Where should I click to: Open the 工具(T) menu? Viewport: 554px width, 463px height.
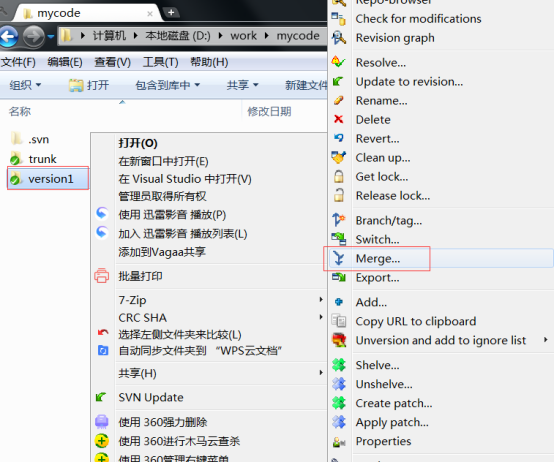point(160,62)
